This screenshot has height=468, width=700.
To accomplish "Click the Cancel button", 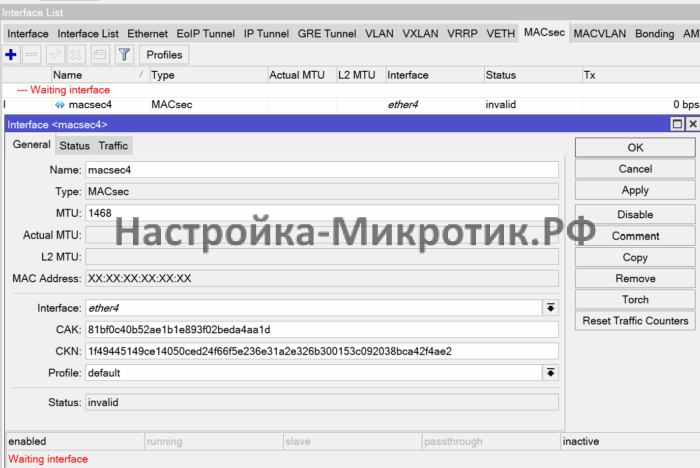I will pos(635,169).
